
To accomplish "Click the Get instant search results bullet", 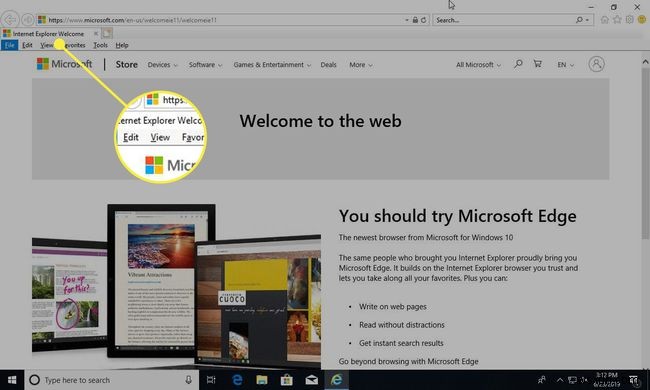I will [401, 343].
